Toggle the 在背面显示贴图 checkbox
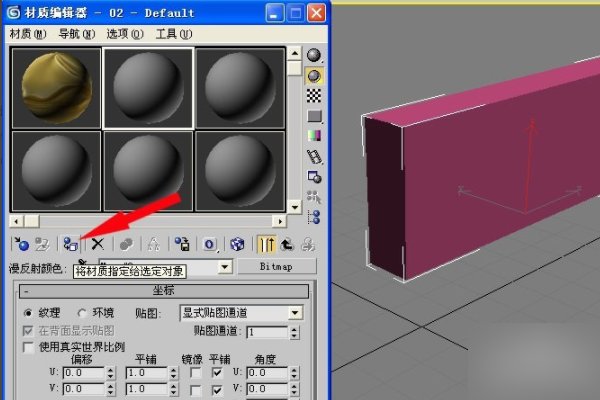 (x=28, y=330)
